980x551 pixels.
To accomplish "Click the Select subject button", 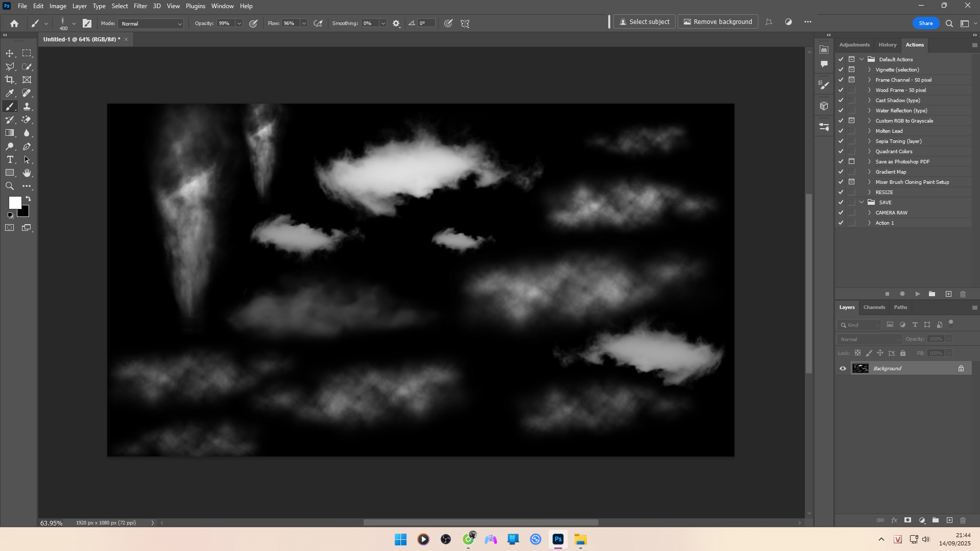I will point(644,22).
